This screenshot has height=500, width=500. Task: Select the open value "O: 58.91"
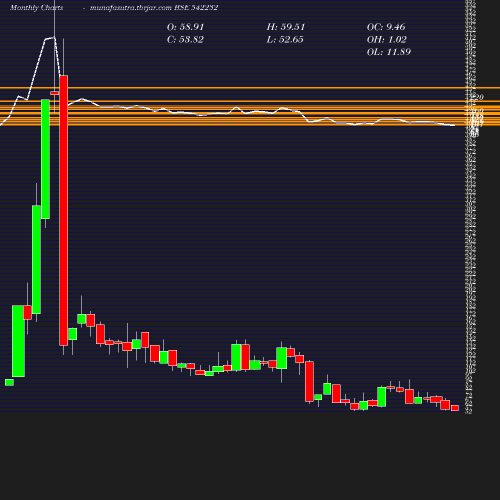coord(185,27)
